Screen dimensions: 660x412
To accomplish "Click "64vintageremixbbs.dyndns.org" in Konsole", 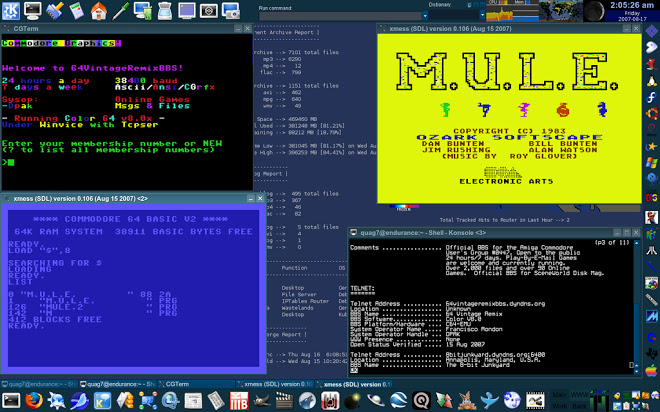I will click(495, 303).
